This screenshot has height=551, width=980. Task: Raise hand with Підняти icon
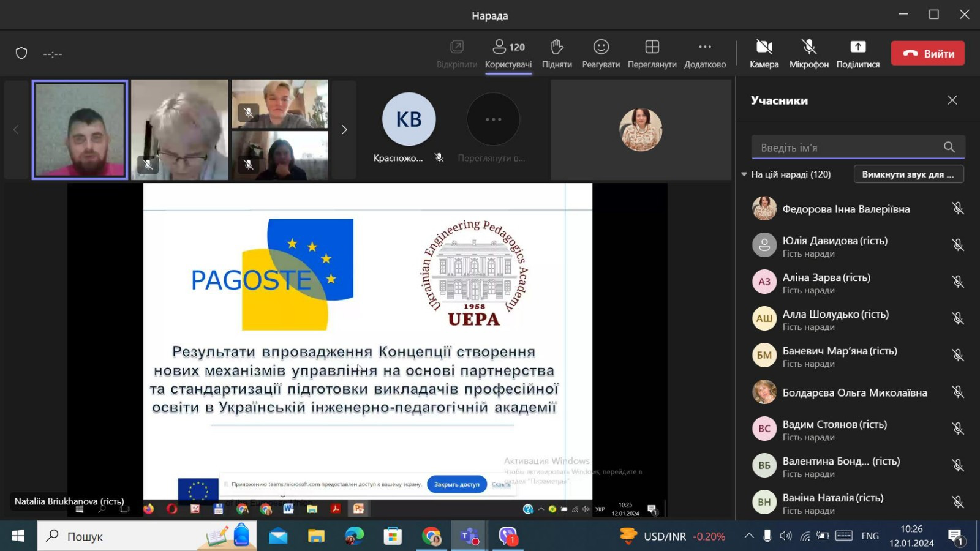coord(556,53)
